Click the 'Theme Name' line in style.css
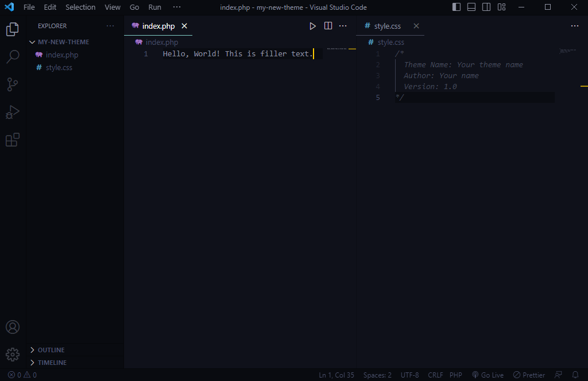588x381 pixels. click(x=463, y=64)
